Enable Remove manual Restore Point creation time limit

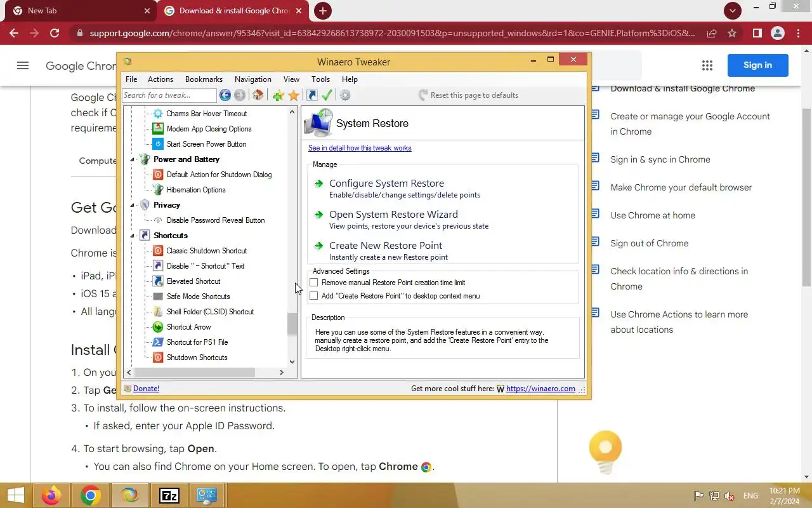pos(313,283)
